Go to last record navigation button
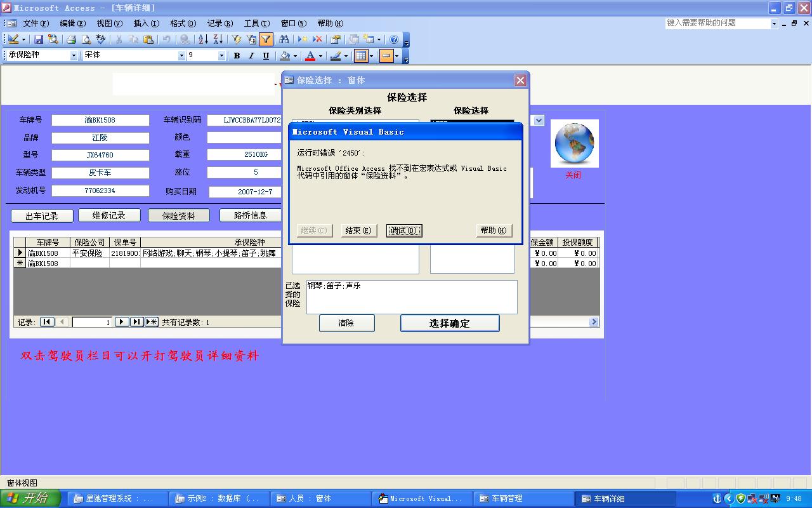 click(136, 322)
